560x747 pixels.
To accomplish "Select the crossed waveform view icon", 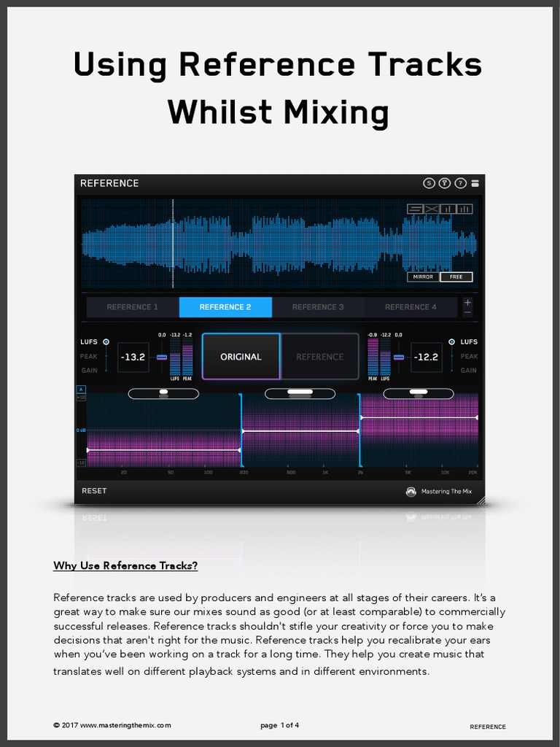I will coord(432,209).
